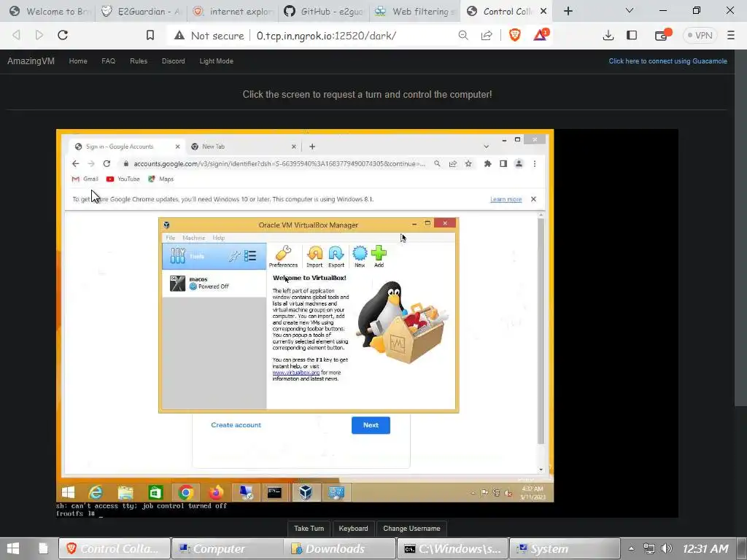Open Gmail bookmark in remote Chrome
This screenshot has width=747, height=560.
[85, 179]
